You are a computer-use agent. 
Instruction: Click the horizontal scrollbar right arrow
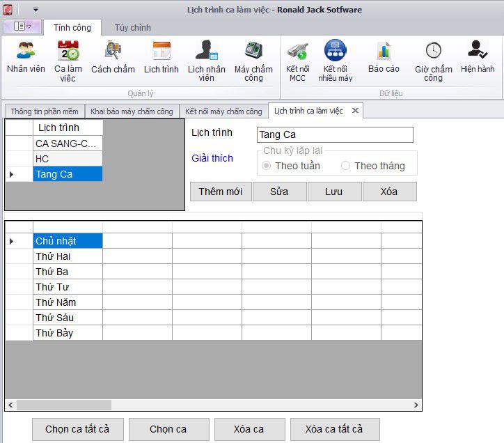coord(416,405)
